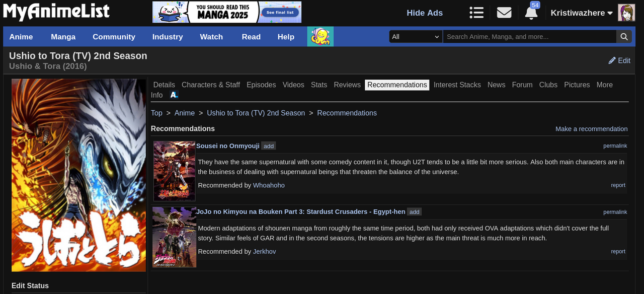Switch to the Interest Stacks tab

pyautogui.click(x=457, y=85)
